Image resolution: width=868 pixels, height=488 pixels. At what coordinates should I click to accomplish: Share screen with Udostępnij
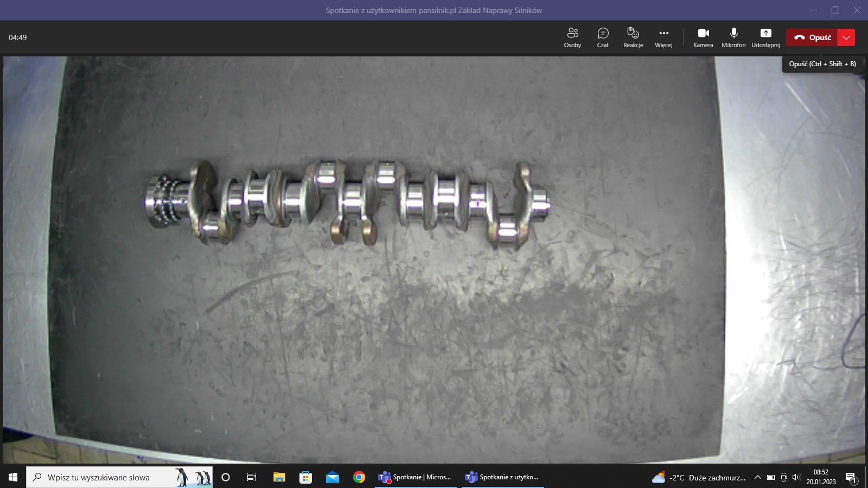[765, 37]
